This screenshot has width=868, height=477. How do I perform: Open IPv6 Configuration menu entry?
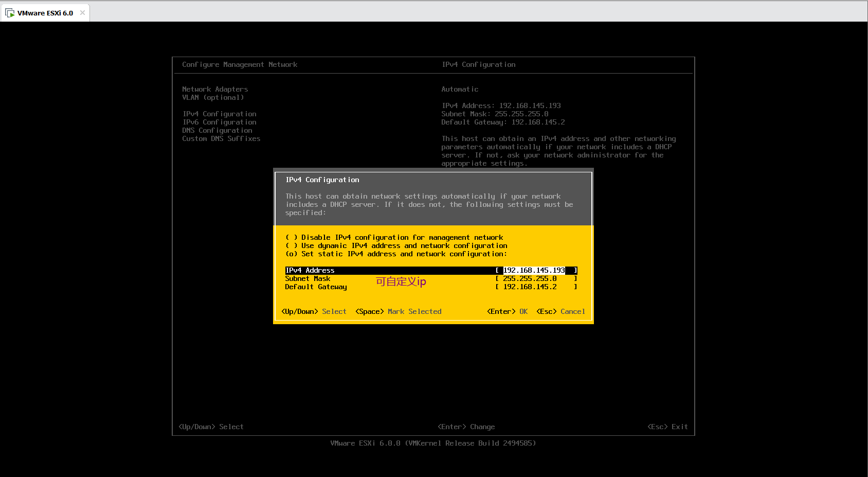point(220,122)
